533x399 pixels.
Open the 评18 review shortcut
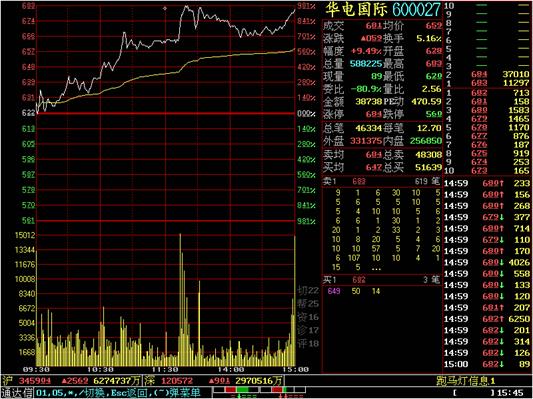[x=308, y=343]
